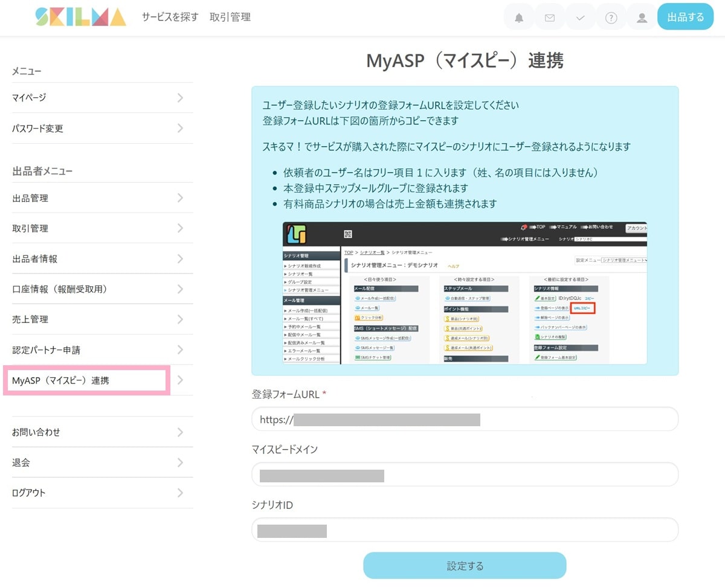Select the checkmark approval icon
The width and height of the screenshot is (725, 588).
580,17
